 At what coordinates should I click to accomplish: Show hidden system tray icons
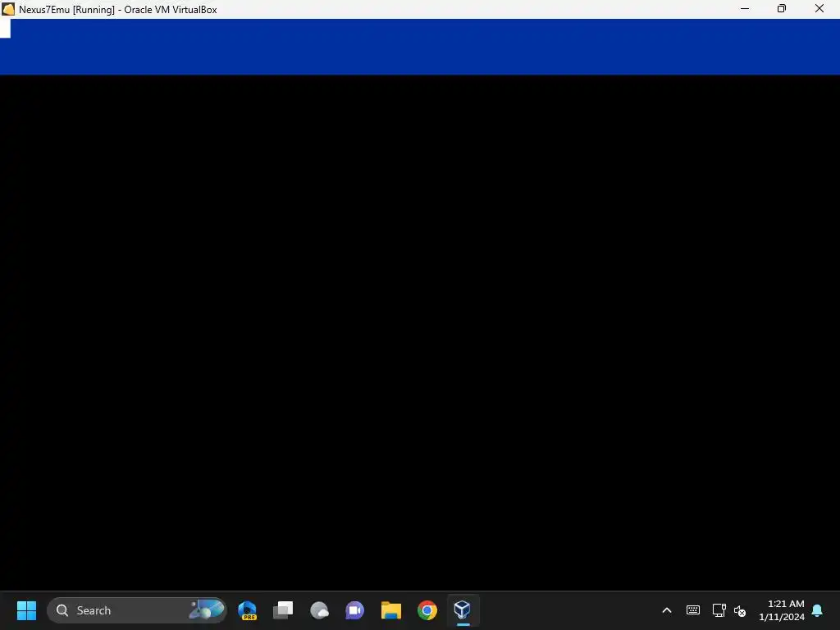tap(667, 610)
